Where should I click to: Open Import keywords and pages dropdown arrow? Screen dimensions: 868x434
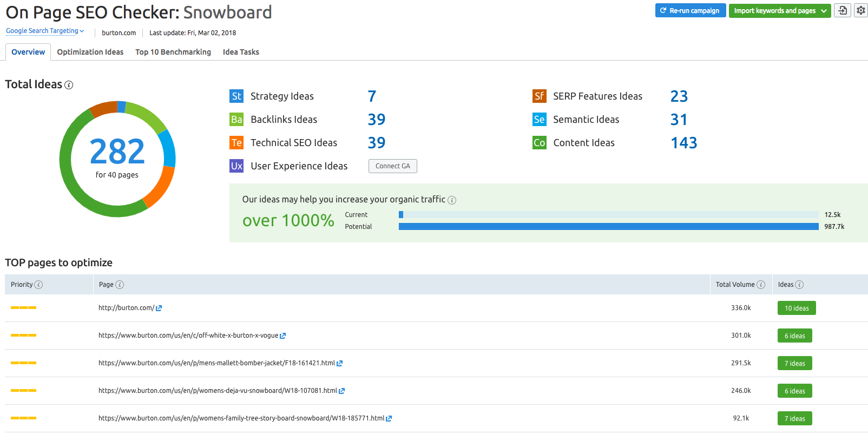click(824, 11)
